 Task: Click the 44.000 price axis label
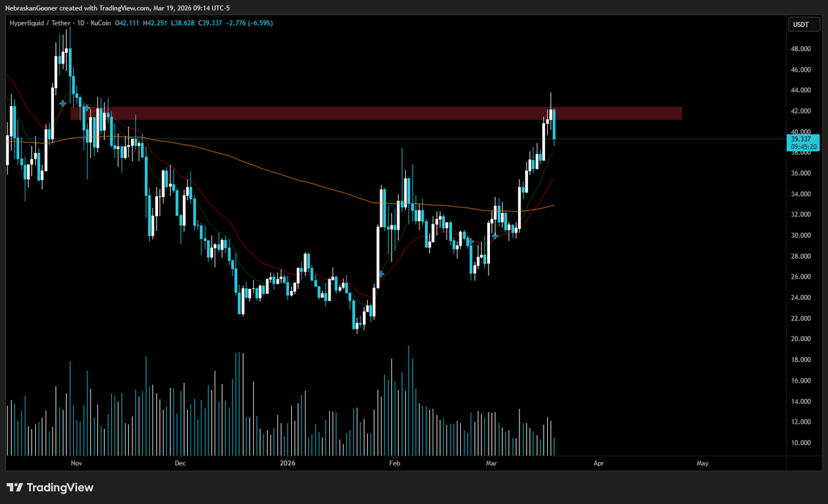pos(801,90)
